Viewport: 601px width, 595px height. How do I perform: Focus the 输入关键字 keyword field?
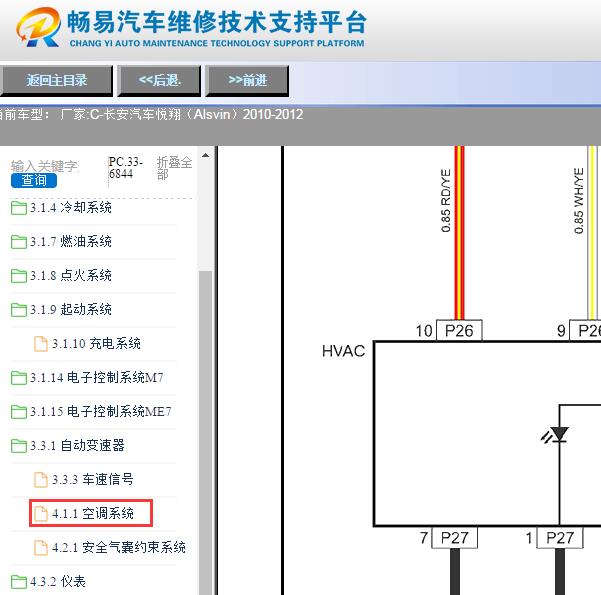[44, 166]
